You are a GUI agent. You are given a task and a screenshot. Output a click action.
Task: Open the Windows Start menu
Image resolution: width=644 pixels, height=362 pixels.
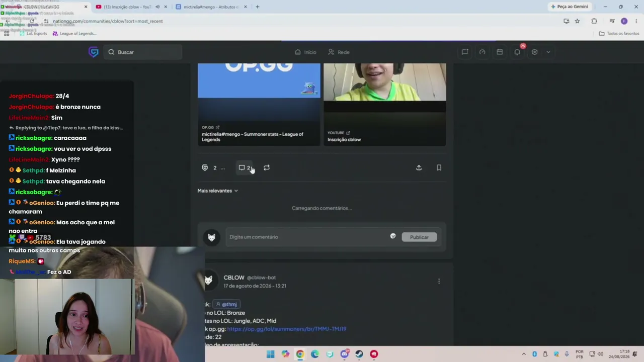(x=271, y=354)
